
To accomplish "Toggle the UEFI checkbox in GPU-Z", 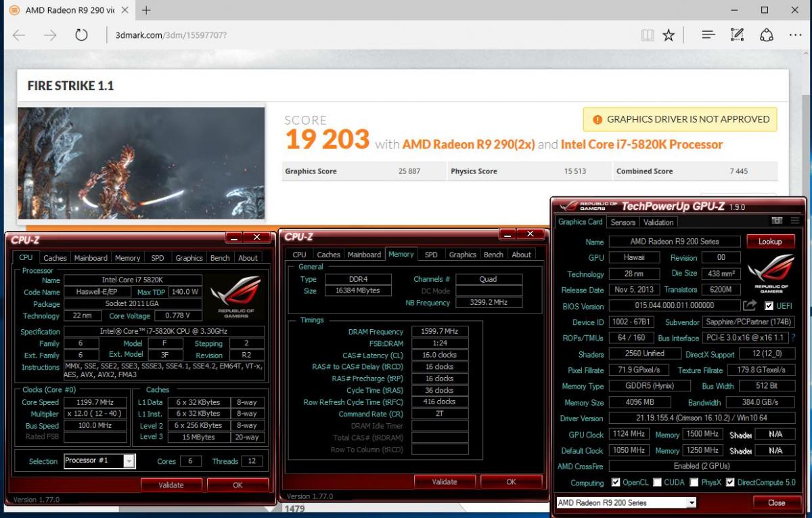I will coord(769,306).
